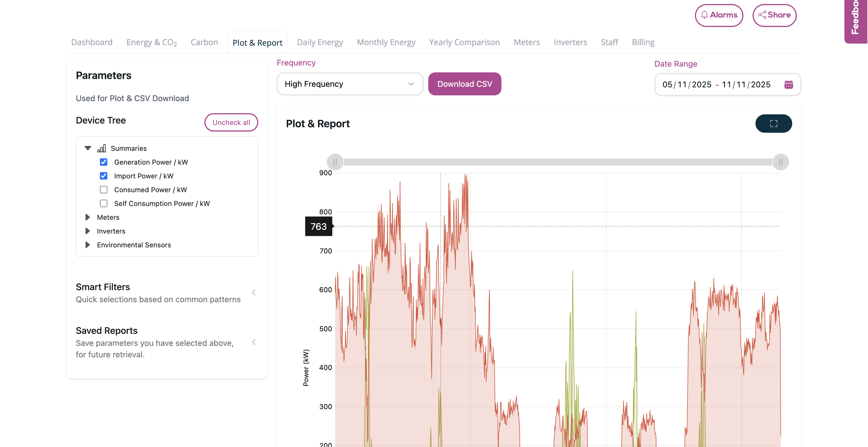Viewport: 868px width, 447px height.
Task: Expand the Inverters tree node
Action: point(88,231)
